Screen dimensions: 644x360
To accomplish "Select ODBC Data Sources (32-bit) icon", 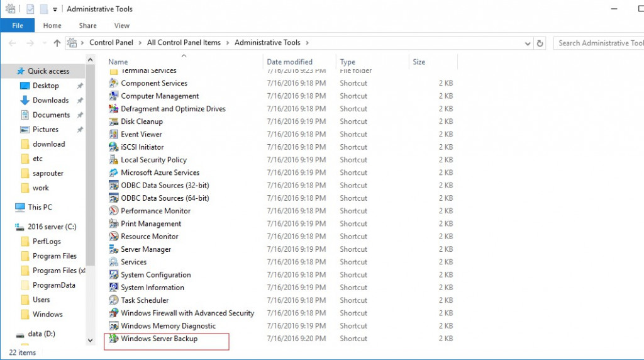I will tap(113, 185).
